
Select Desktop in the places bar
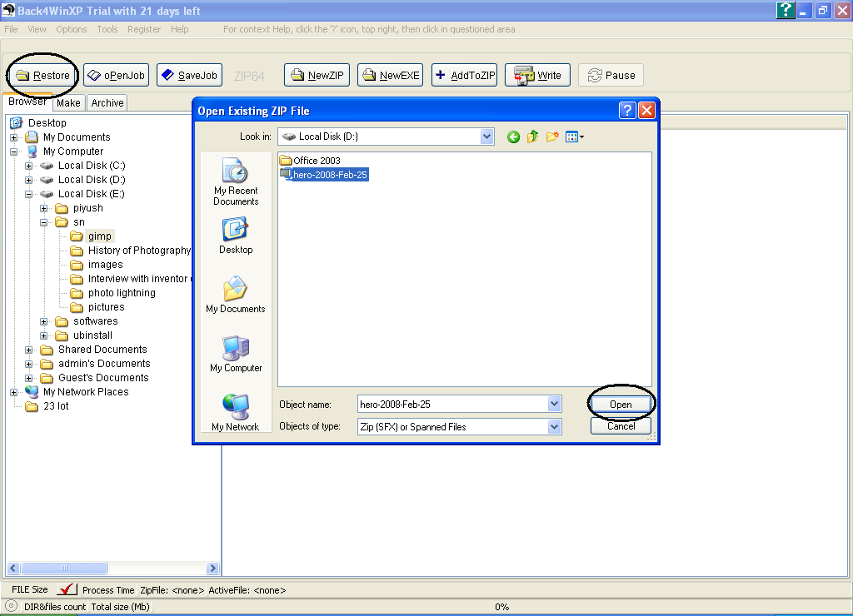(x=236, y=236)
